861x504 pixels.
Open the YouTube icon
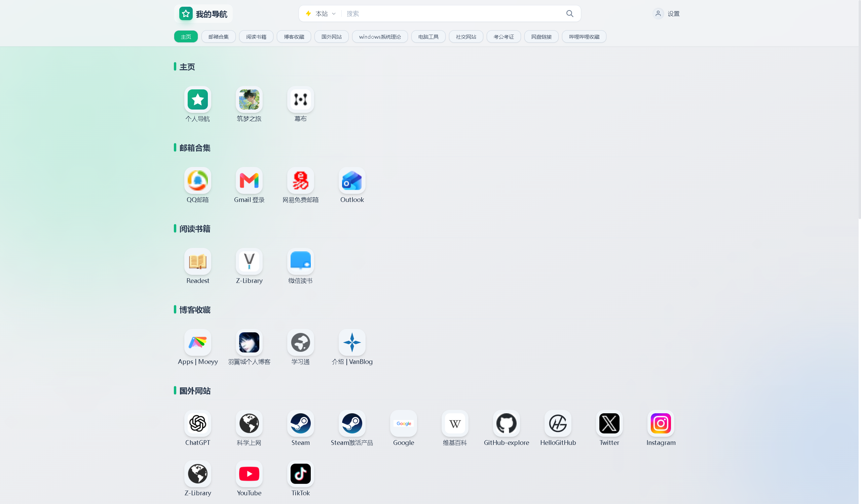249,474
